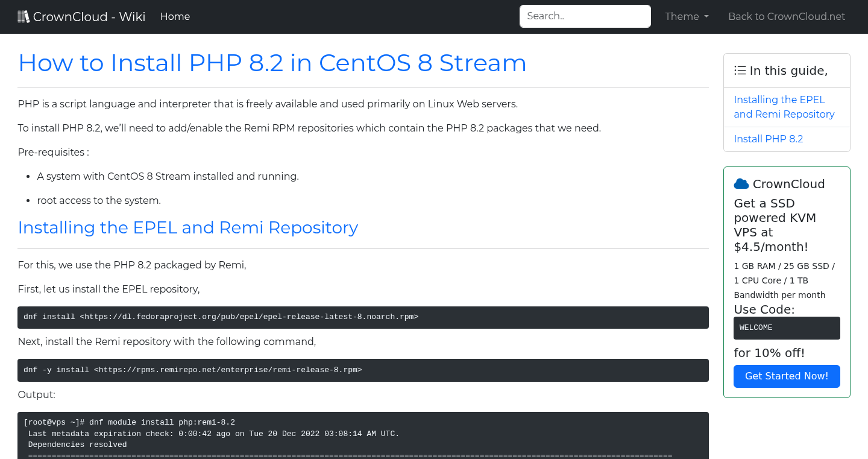The image size is (868, 459).
Task: Click the 'Installing the EPEL and Remi Repository' heading
Action: pyautogui.click(x=188, y=227)
